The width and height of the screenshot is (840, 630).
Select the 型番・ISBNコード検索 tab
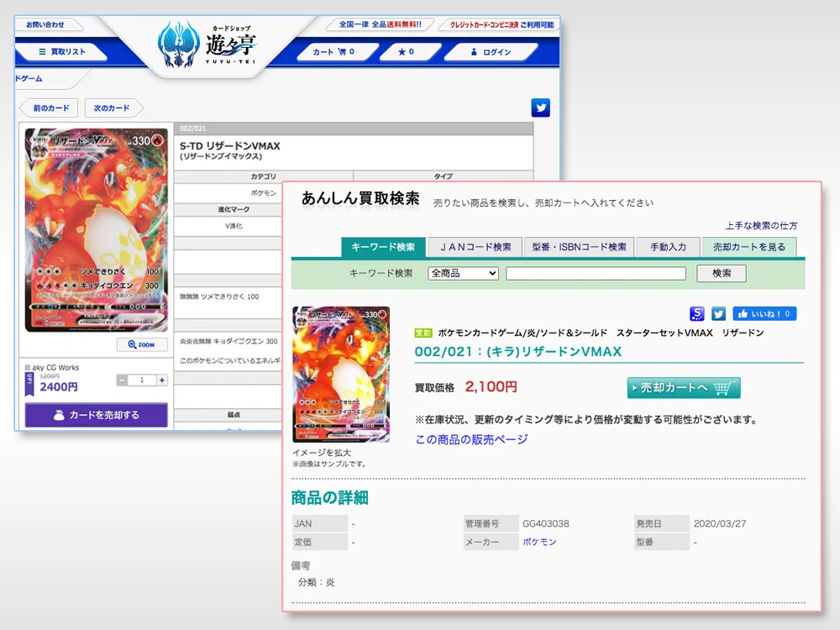click(579, 247)
